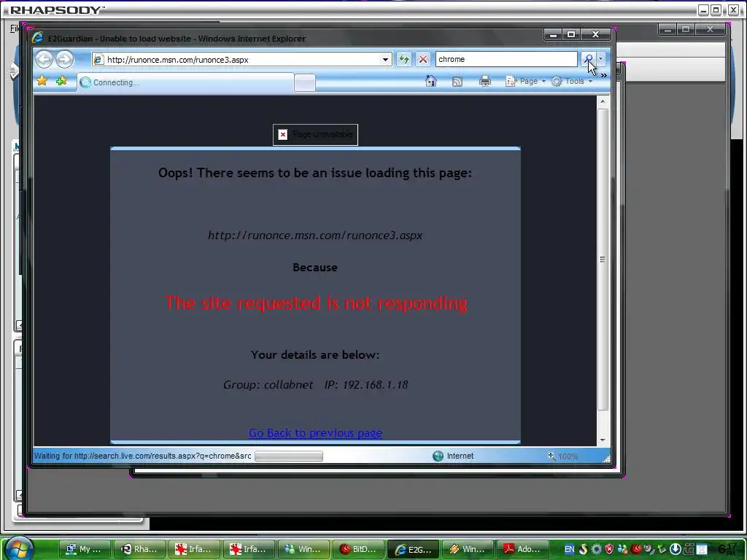The width and height of the screenshot is (747, 560).
Task: Open the Home page icon
Action: click(x=430, y=82)
